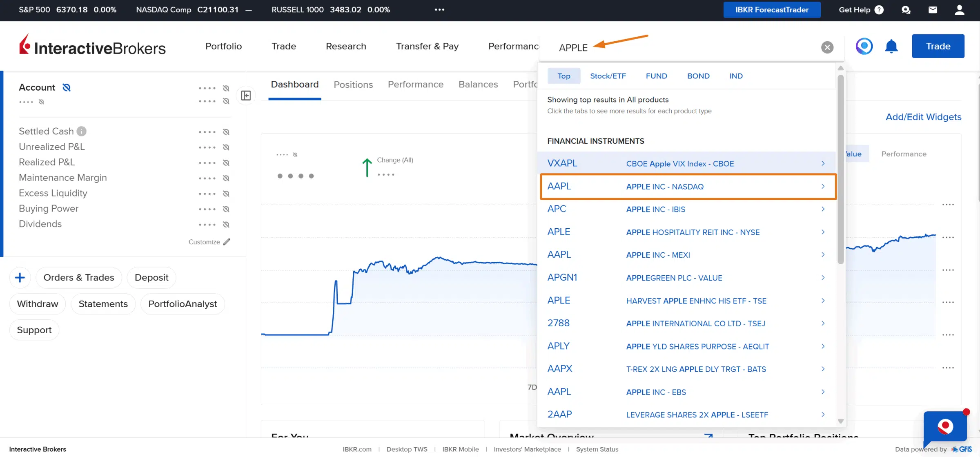
Task: Open the System Status footer link
Action: [597, 449]
